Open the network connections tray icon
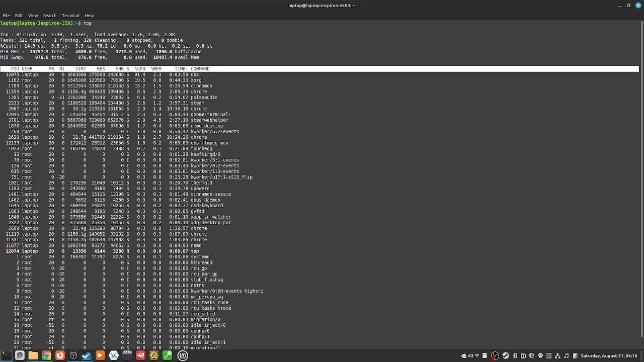 click(x=558, y=356)
